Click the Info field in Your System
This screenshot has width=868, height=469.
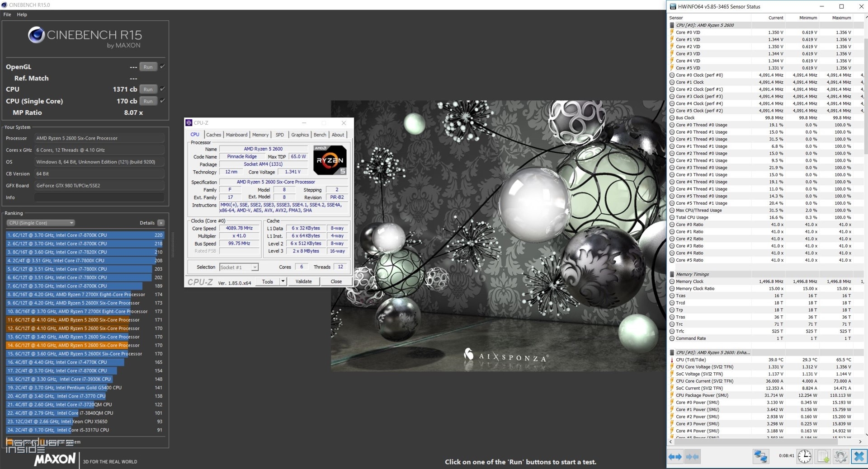pos(99,197)
